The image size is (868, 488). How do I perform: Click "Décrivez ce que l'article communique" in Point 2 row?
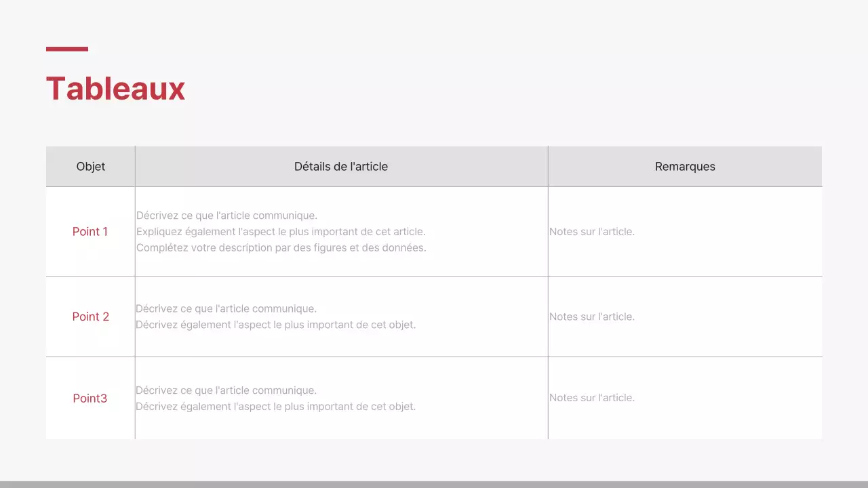(x=226, y=309)
